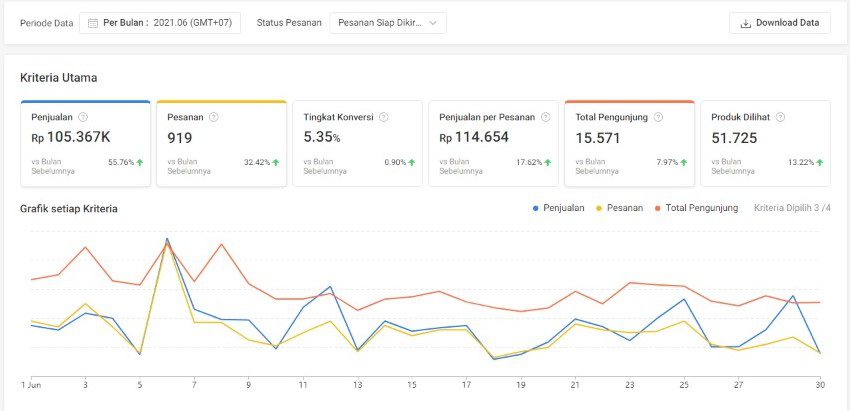Image resolution: width=850 pixels, height=411 pixels.
Task: Show help tooltip for Penjualan per Pesanan
Action: 545,117
